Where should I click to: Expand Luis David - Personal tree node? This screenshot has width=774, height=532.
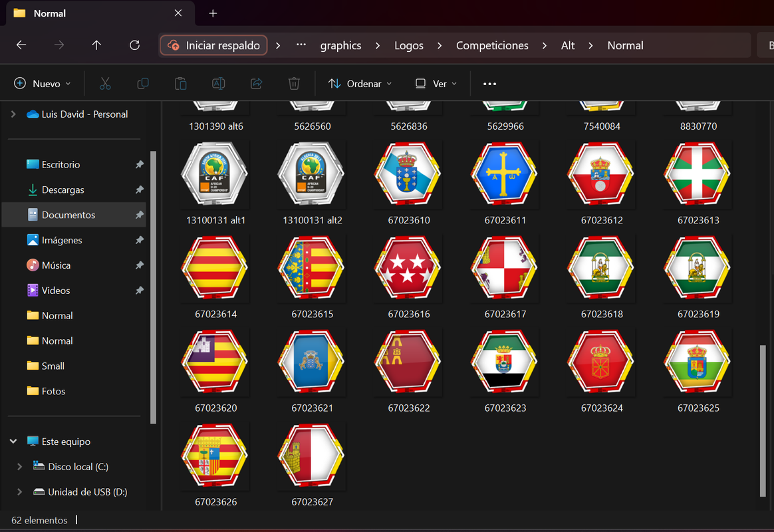pos(13,114)
